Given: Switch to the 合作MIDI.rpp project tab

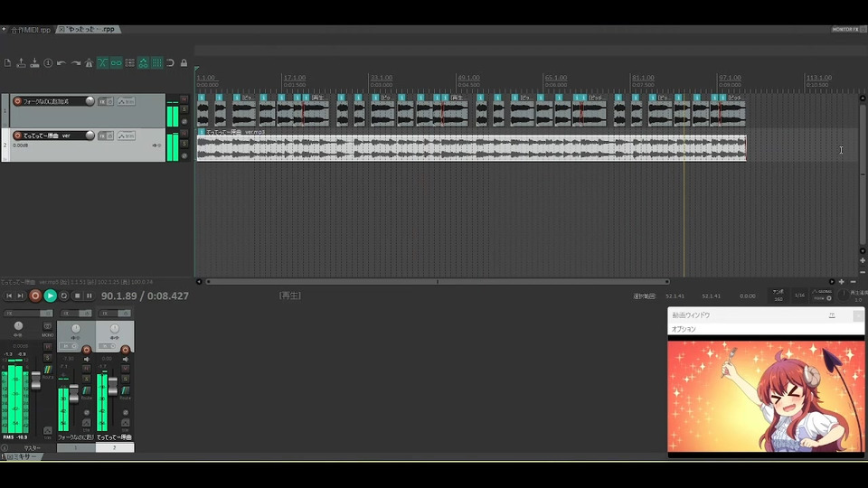Looking at the screenshot, I should click(30, 30).
